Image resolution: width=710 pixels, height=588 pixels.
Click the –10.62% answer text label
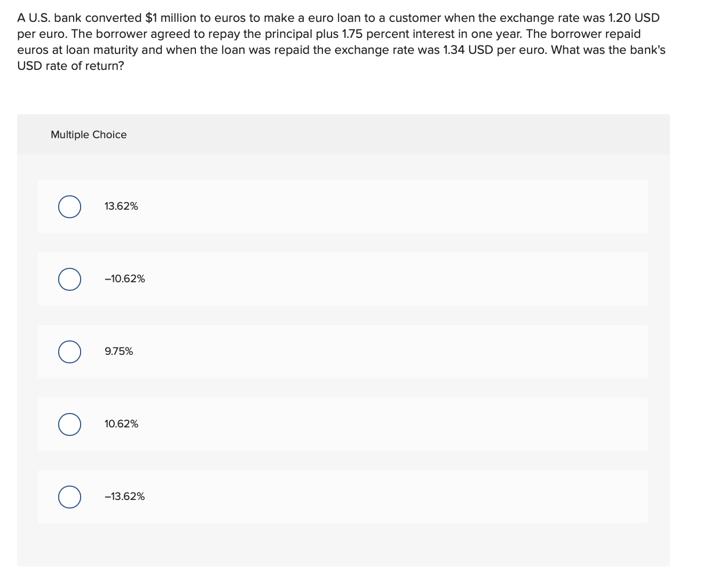click(x=125, y=279)
